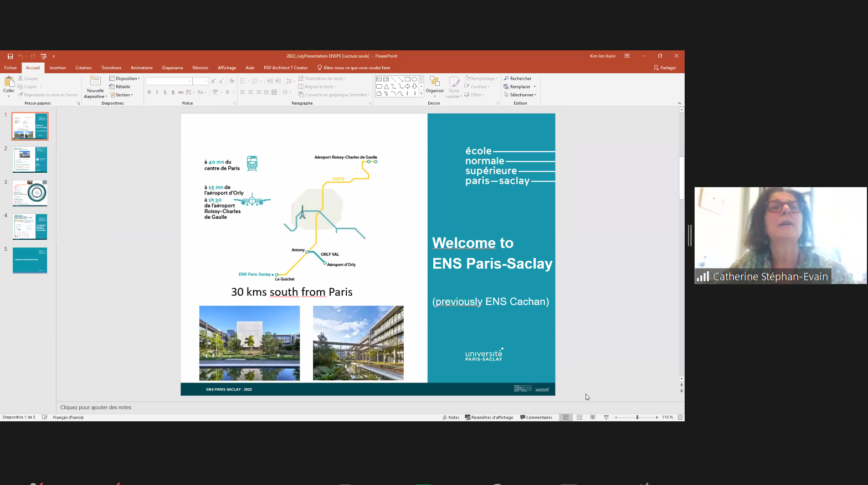The image size is (868, 485).
Task: Select the text box shape in gallery
Action: (379, 79)
